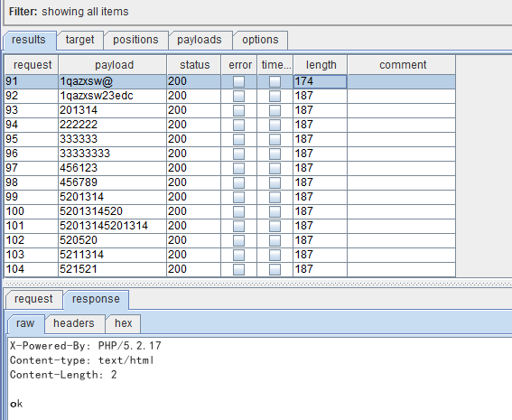Select payload 520520 cell

113,240
